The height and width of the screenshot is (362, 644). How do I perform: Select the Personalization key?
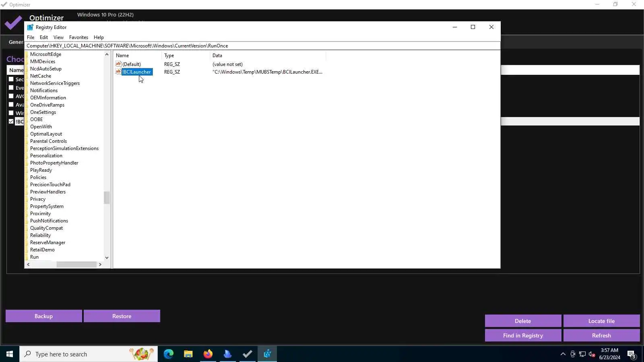tap(46, 156)
